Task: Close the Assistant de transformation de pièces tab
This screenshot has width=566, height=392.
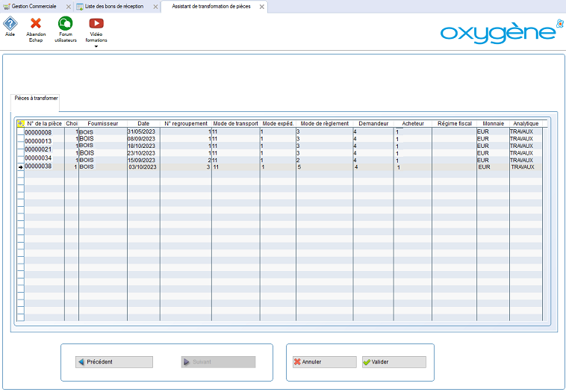Action: pyautogui.click(x=261, y=7)
